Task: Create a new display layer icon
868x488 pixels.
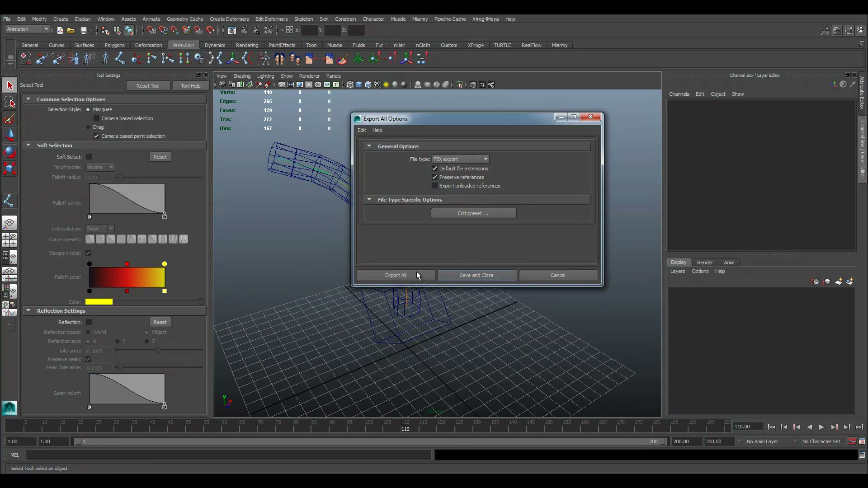Action: point(838,282)
